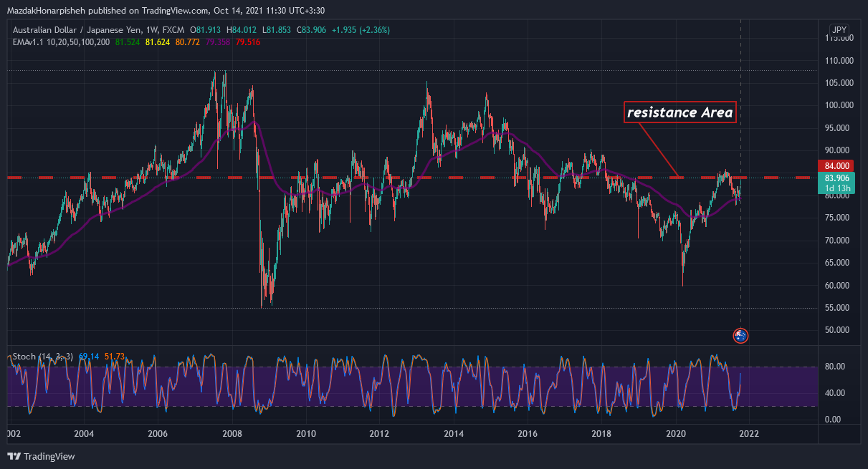The image size is (868, 469).
Task: Click the Stochastic 80.00 axis label
Action: click(x=836, y=367)
